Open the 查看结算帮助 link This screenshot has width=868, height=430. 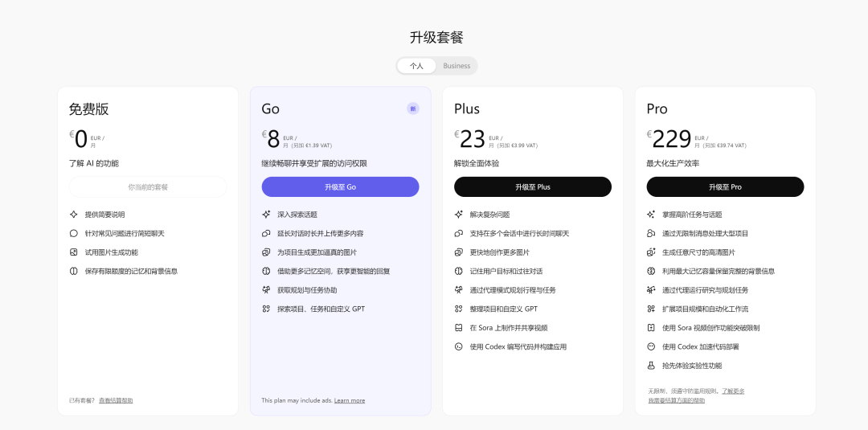[116, 400]
